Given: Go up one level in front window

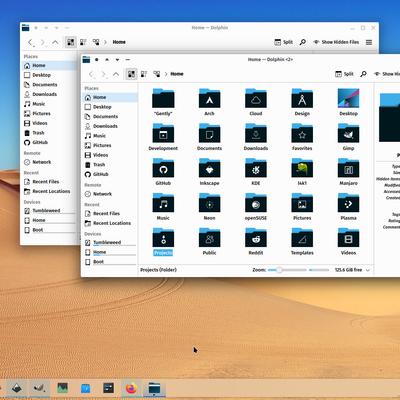Looking at the screenshot, I should click(x=116, y=74).
